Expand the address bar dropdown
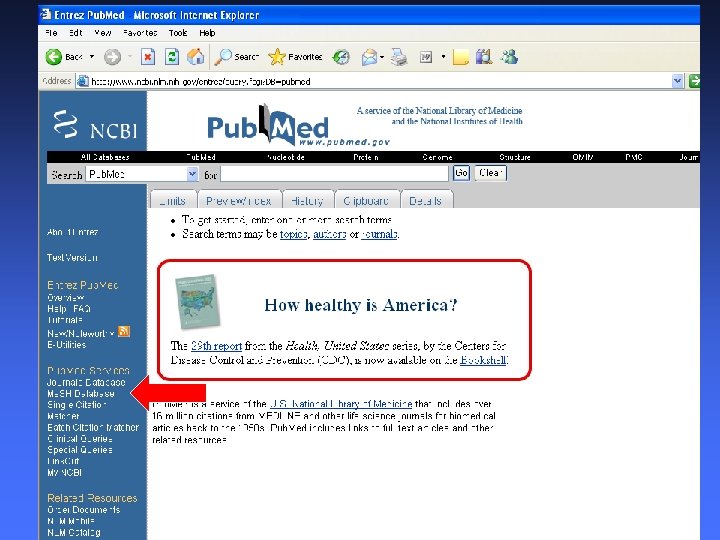720x540 pixels. [677, 81]
